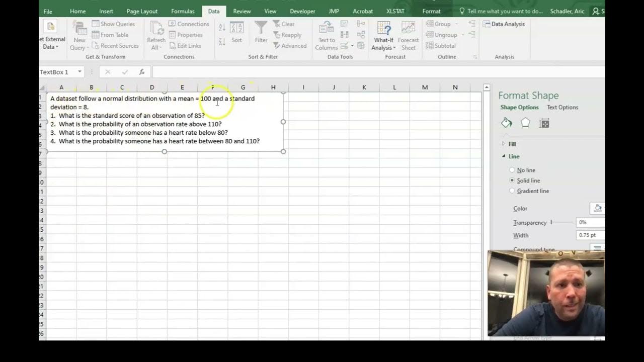Open Get External Data menu
Image resolution: width=644 pixels, height=362 pixels.
(x=52, y=35)
